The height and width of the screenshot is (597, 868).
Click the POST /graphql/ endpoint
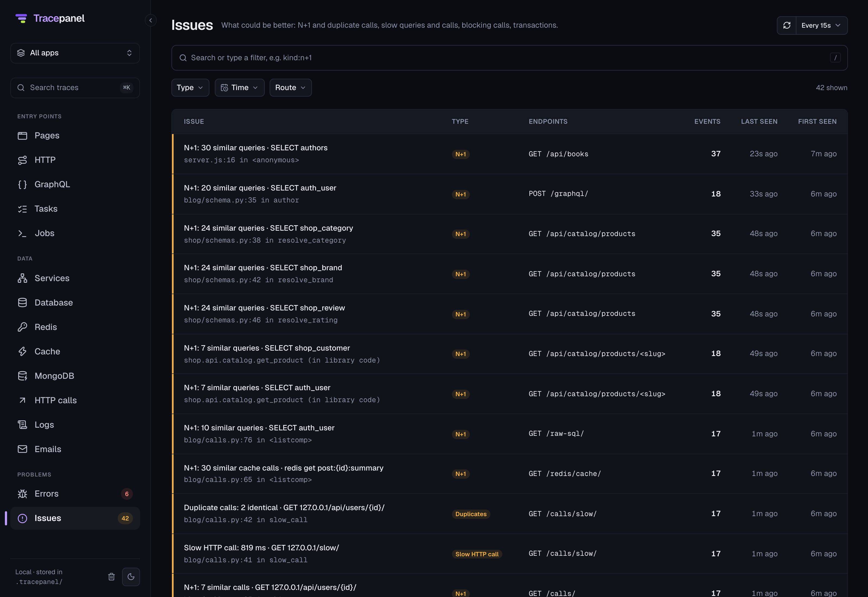tap(558, 193)
